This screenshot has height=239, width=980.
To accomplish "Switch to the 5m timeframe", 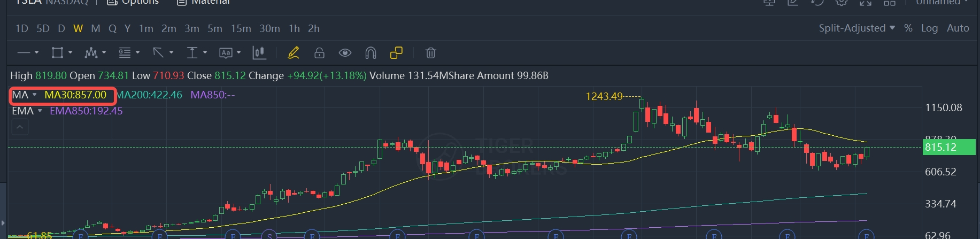I will point(215,28).
